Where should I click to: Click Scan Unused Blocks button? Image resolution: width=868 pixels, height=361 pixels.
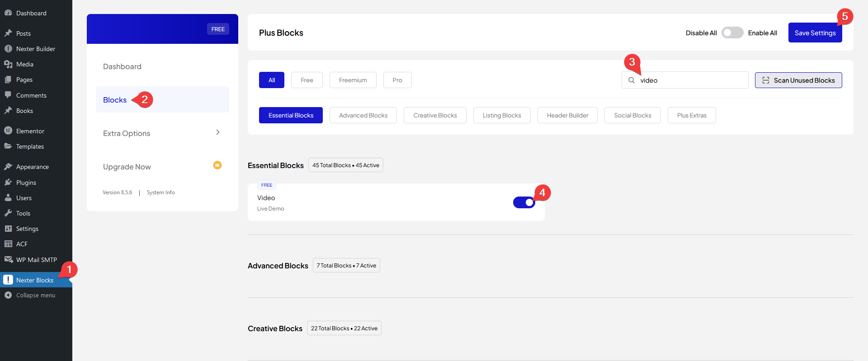tap(798, 80)
